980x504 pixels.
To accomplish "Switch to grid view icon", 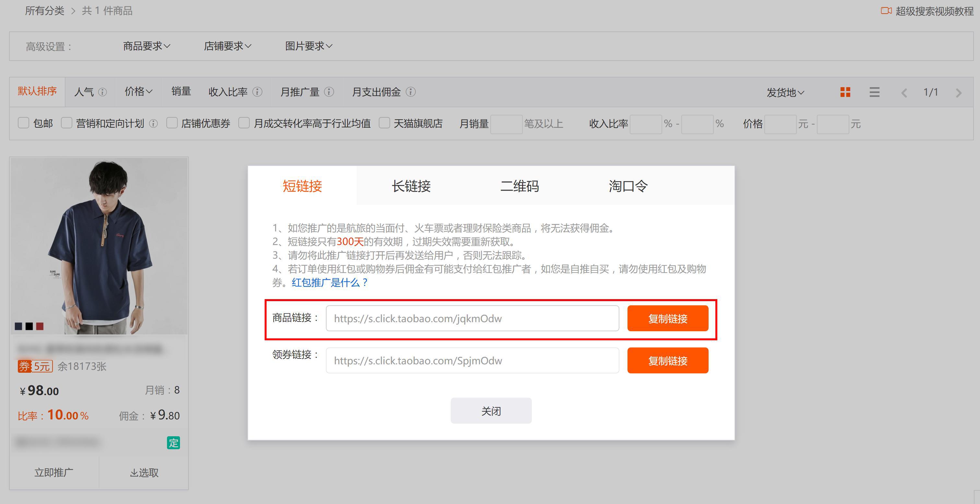I will point(845,92).
